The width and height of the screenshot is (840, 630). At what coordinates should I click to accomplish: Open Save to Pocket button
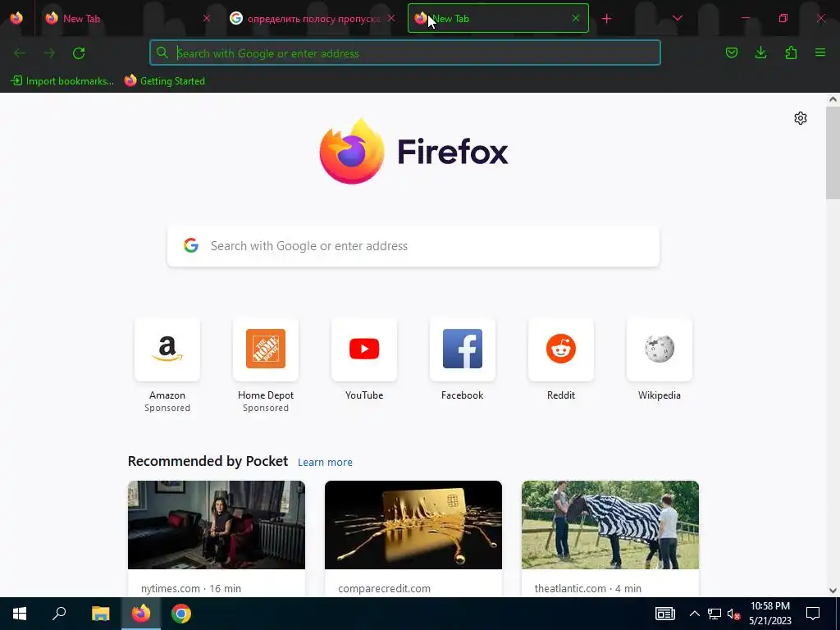click(731, 52)
